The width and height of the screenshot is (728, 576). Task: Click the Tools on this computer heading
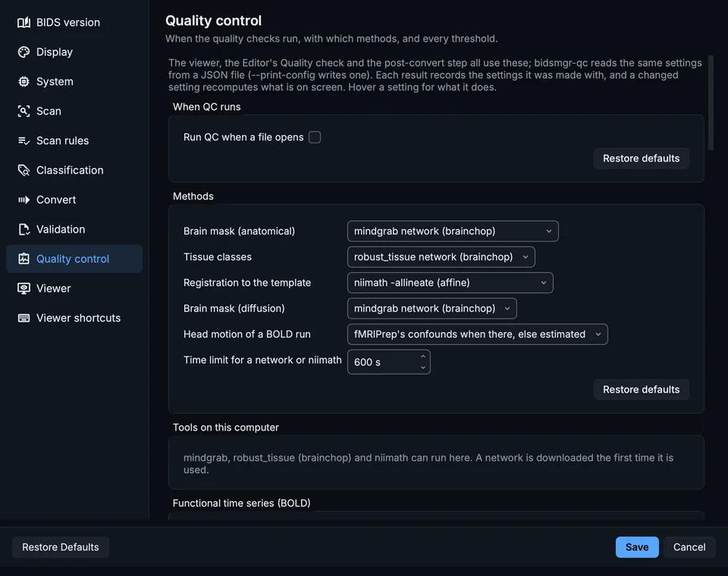tap(226, 427)
